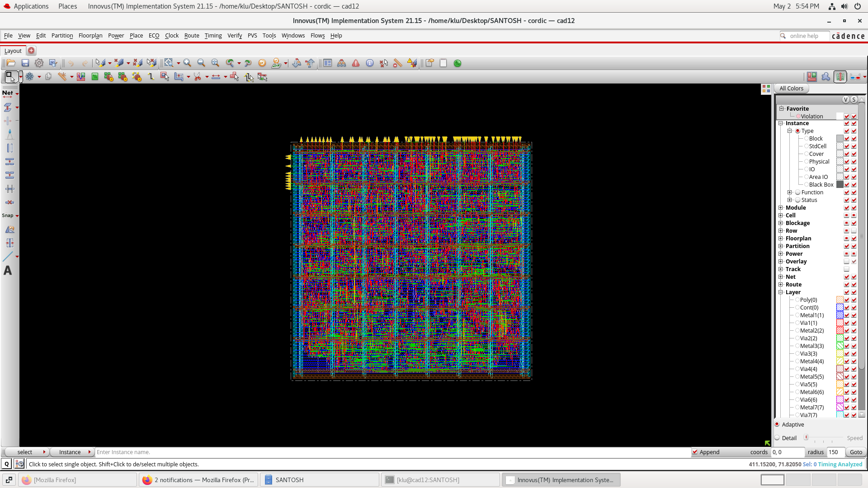Open the design settings gear icon
Image resolution: width=868 pixels, height=488 pixels.
(39, 63)
